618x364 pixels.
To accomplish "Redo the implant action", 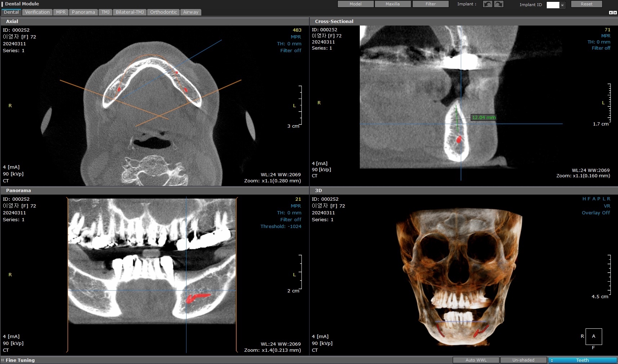I will (x=498, y=4).
